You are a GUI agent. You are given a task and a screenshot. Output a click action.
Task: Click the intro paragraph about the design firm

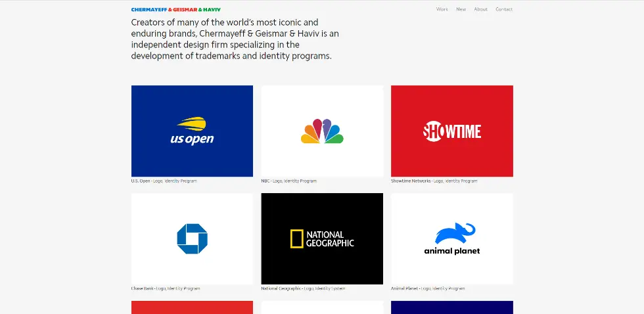coord(235,39)
